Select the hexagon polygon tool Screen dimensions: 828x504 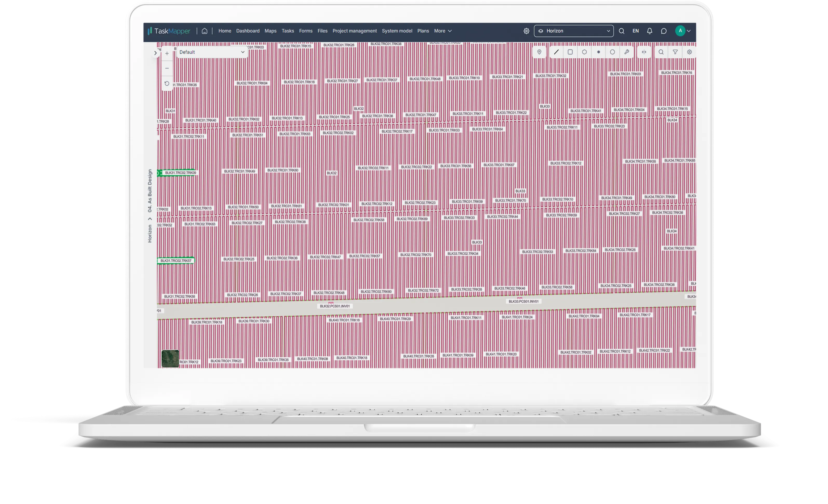(584, 52)
